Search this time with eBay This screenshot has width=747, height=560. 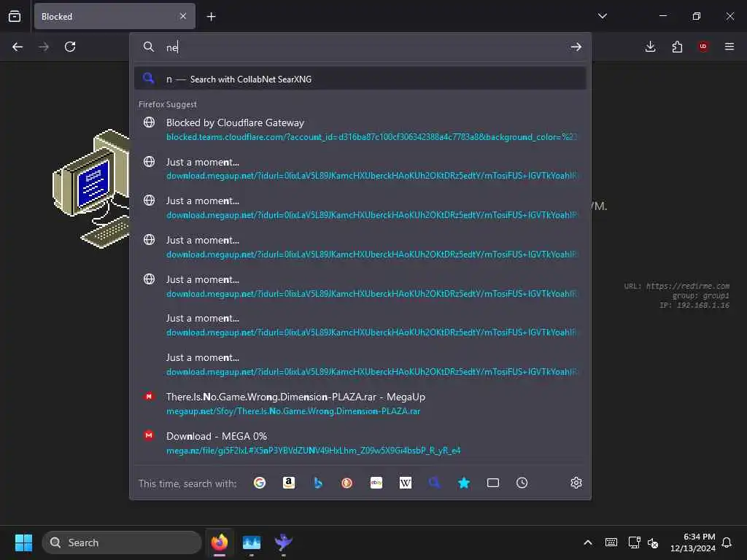point(376,483)
